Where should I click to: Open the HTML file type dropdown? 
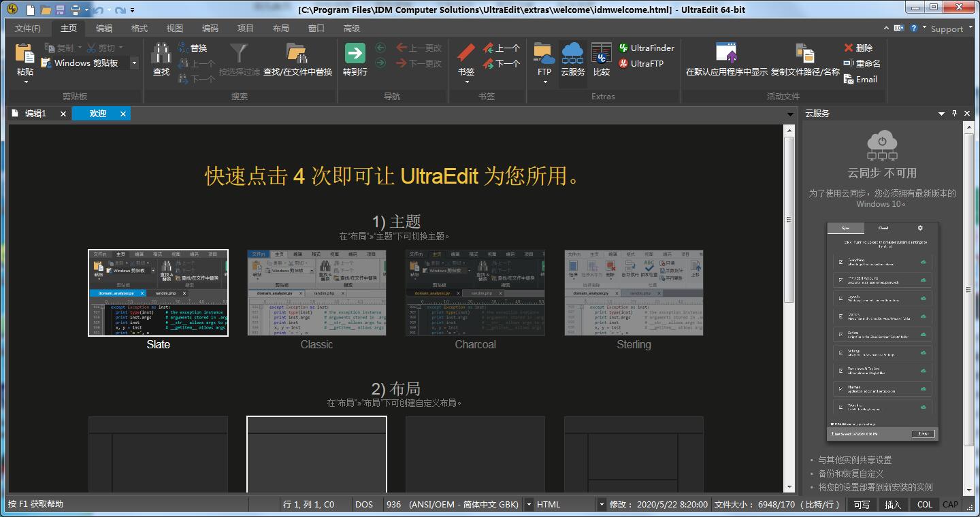point(601,504)
